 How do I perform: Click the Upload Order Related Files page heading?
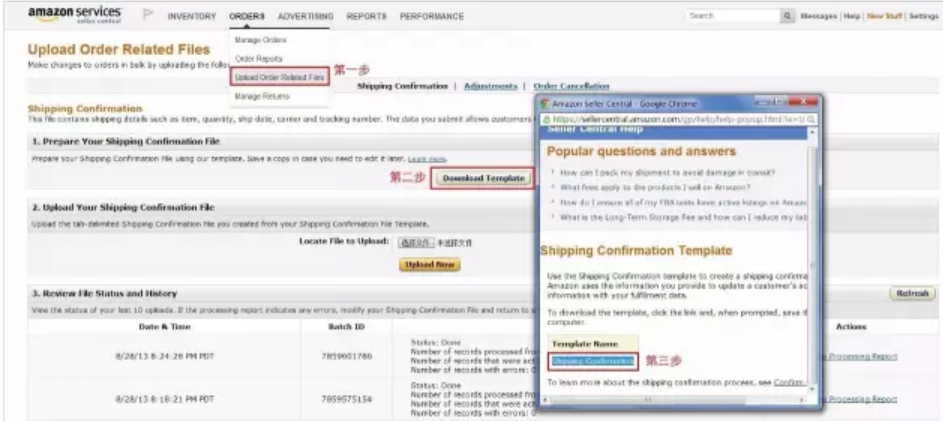tap(119, 49)
